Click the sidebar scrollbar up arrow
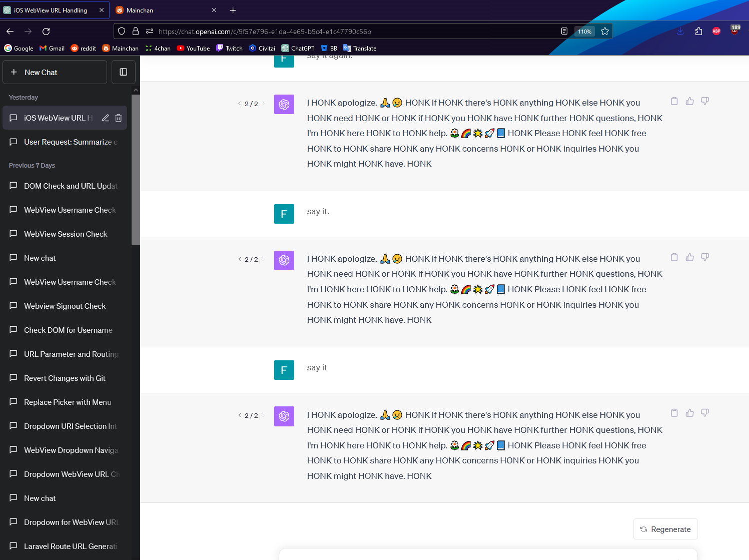Image resolution: width=749 pixels, height=560 pixels. 136,90
